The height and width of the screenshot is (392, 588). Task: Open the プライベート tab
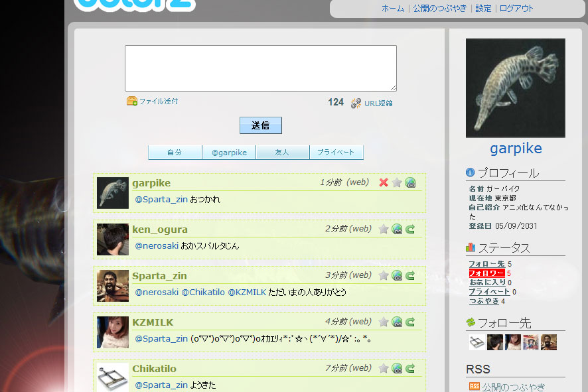(x=336, y=153)
